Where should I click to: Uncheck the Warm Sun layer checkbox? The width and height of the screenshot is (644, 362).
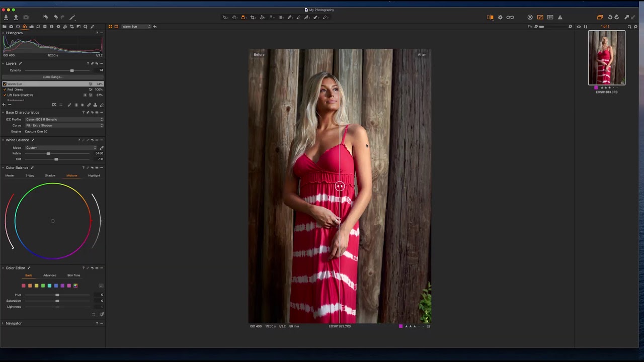pos(5,84)
